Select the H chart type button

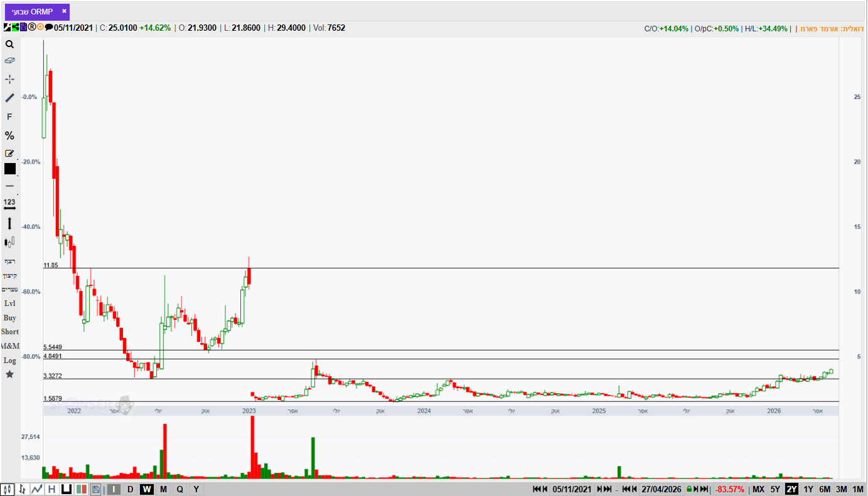pos(51,489)
